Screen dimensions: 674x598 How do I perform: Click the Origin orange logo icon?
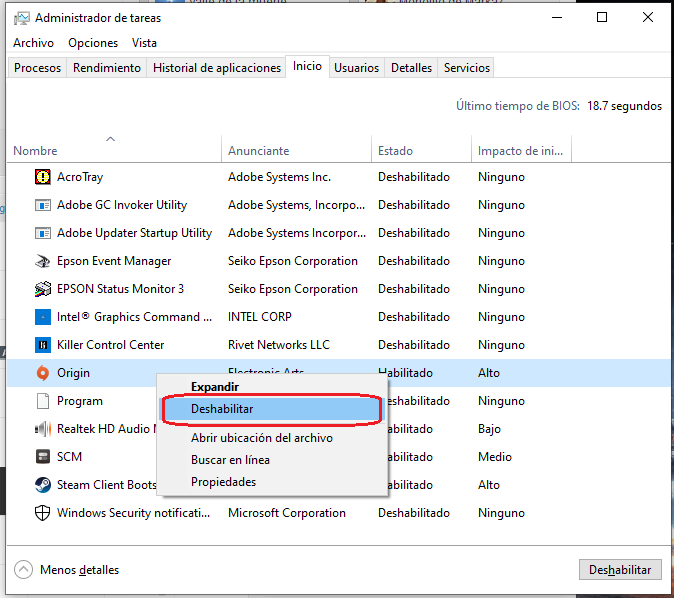click(x=43, y=373)
